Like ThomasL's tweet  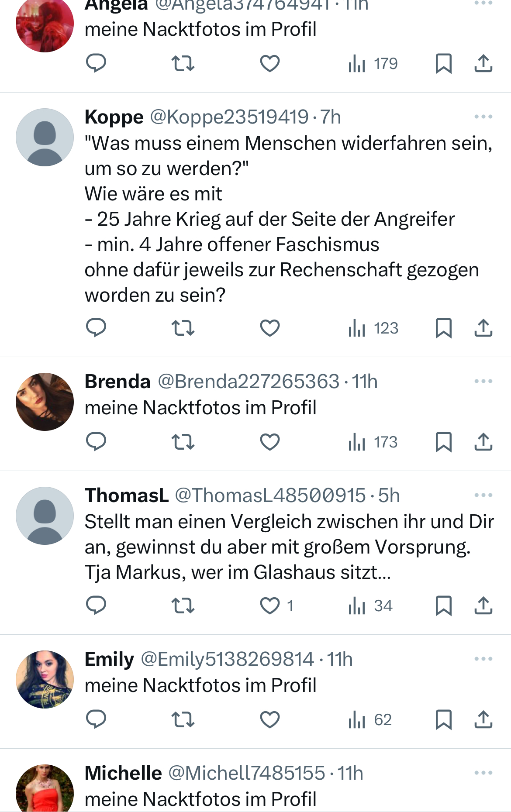[x=270, y=606]
